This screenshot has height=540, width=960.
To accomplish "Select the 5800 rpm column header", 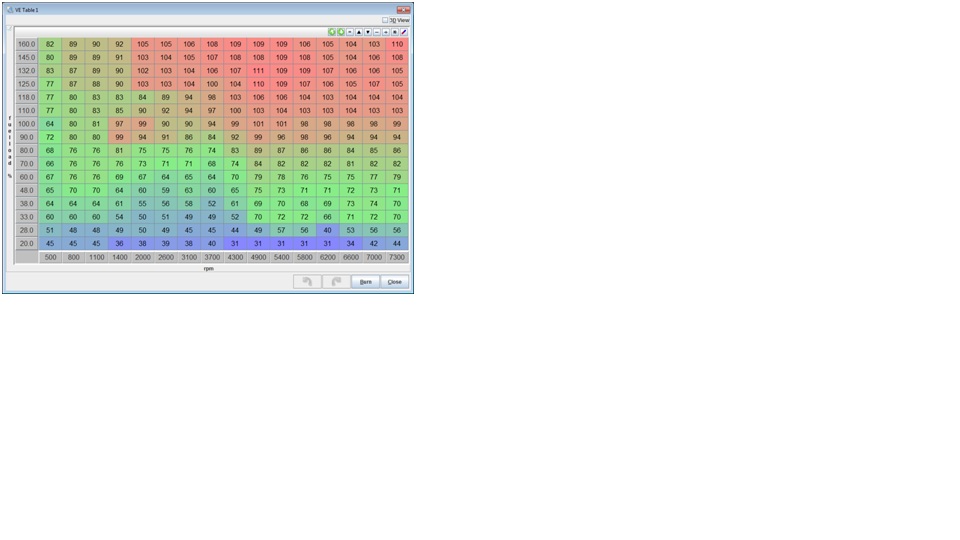I will click(x=304, y=257).
